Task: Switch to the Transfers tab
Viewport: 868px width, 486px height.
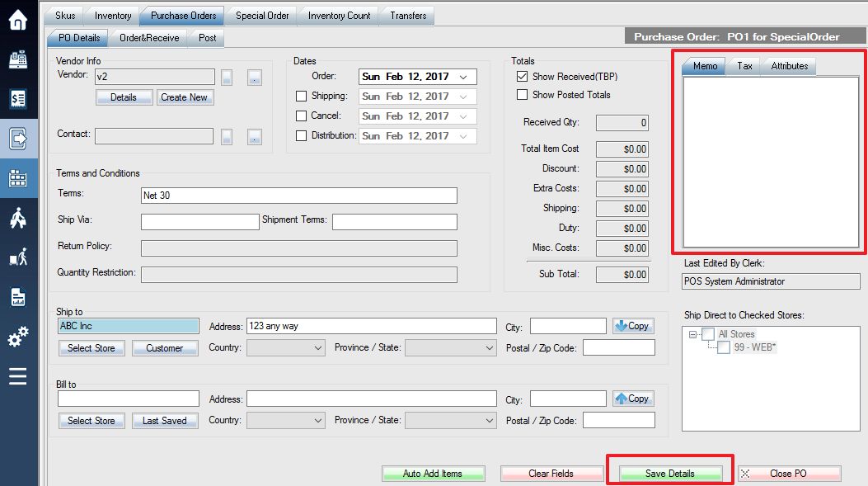Action: [408, 16]
